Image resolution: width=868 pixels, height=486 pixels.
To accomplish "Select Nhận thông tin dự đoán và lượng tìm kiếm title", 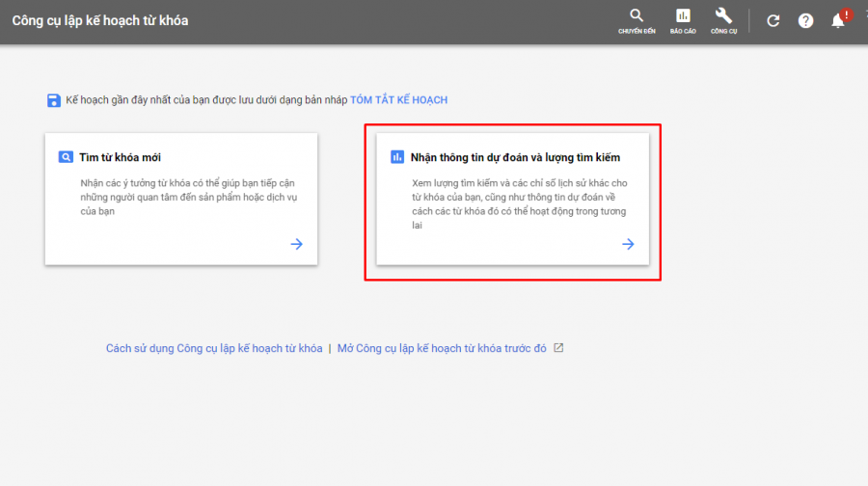I will click(x=515, y=157).
